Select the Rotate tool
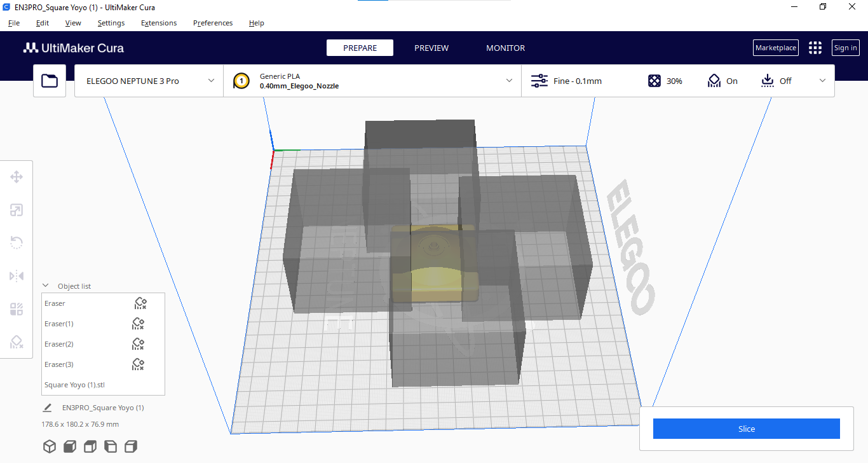 [x=16, y=243]
